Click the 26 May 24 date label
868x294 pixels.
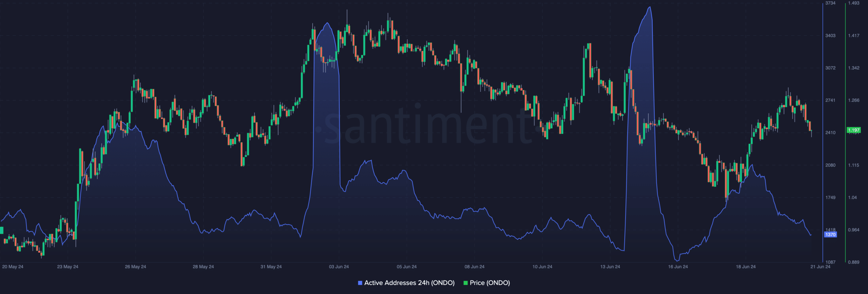[135, 267]
